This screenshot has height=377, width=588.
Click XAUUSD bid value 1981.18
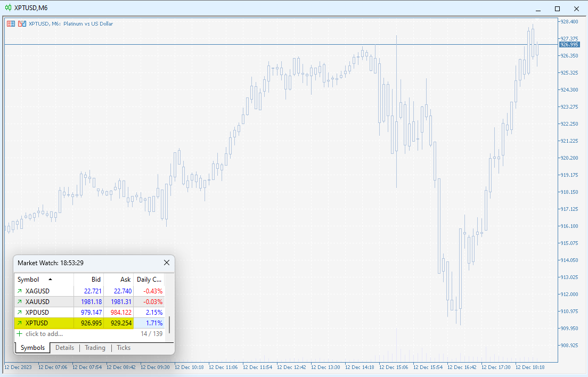91,302
